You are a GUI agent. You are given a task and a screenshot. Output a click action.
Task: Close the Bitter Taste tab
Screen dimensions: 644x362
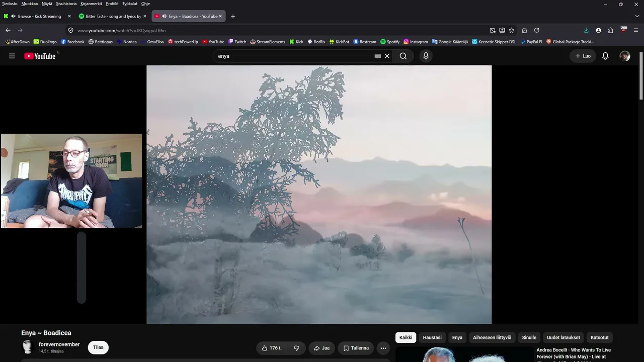[145, 16]
